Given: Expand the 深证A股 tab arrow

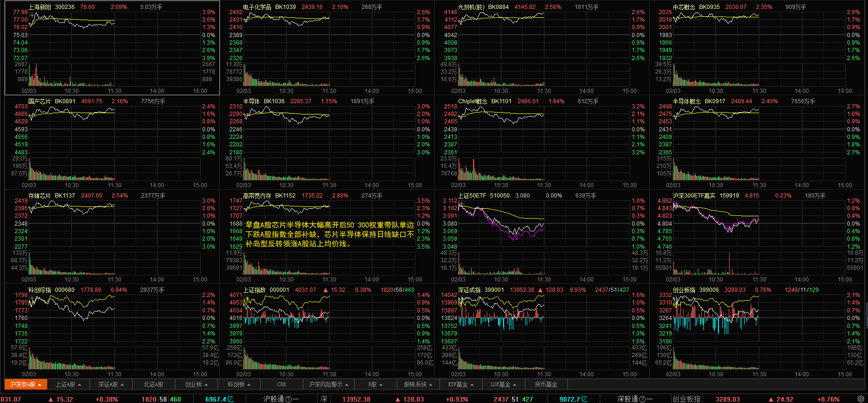Looking at the screenshot, I should (122, 385).
